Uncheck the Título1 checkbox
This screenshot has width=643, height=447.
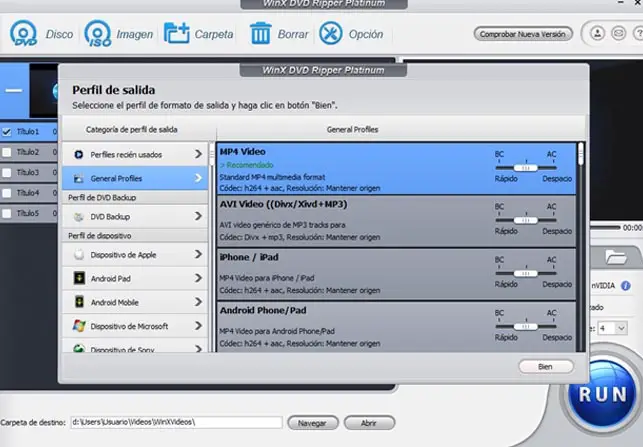(x=7, y=132)
